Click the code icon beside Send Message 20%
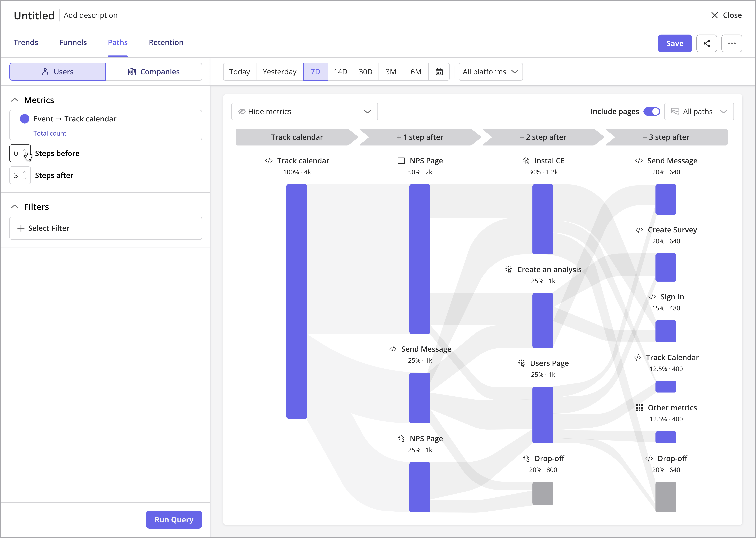Image resolution: width=756 pixels, height=538 pixels. pos(639,161)
